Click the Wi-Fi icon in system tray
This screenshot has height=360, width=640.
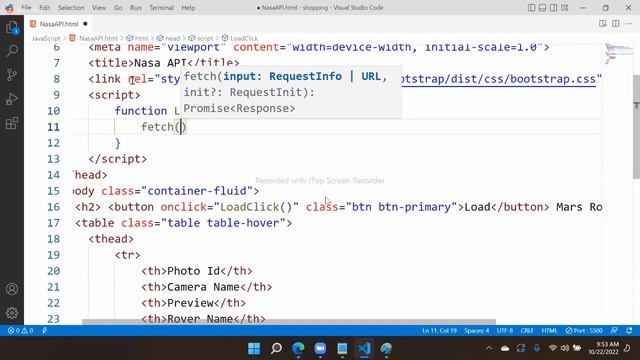(x=553, y=348)
